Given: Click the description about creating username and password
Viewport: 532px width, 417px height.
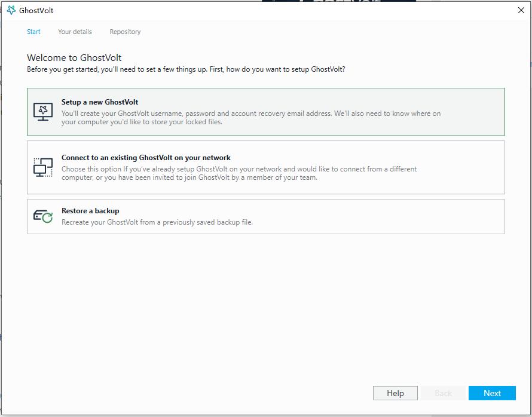Looking at the screenshot, I should click(x=251, y=118).
